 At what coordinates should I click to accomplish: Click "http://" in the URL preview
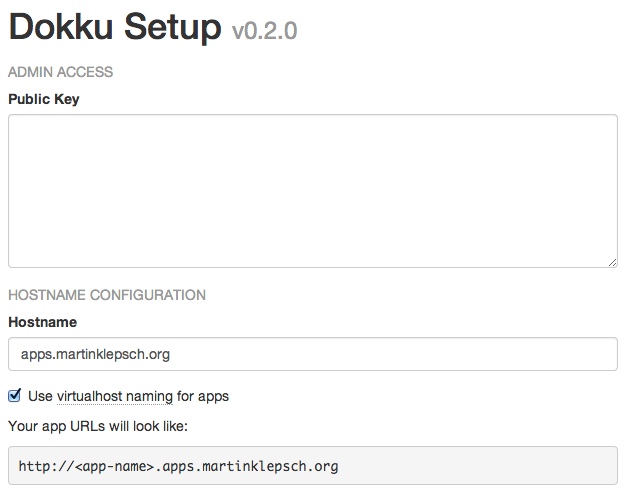pos(47,466)
